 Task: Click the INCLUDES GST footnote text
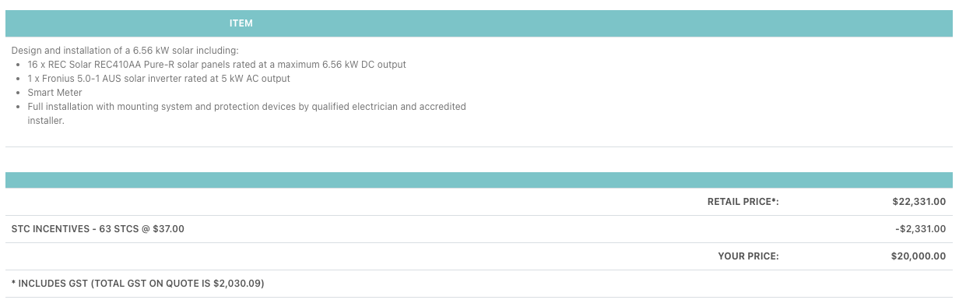tap(138, 284)
